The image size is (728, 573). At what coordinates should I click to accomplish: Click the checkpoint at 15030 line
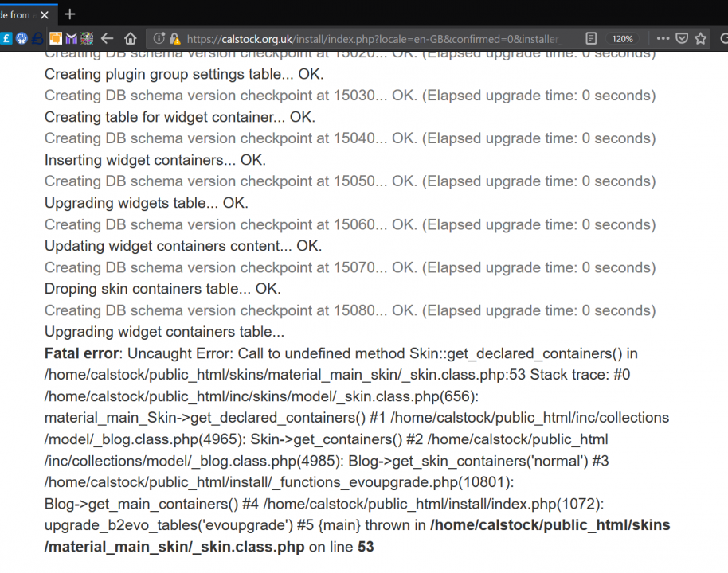(350, 95)
